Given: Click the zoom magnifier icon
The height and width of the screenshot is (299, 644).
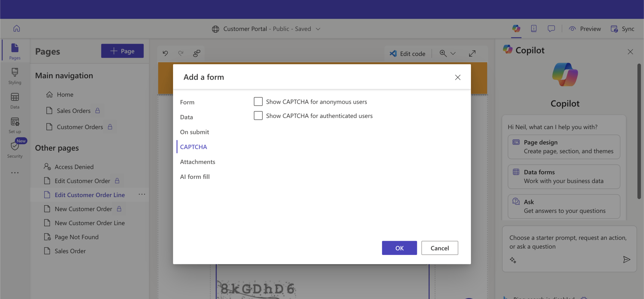Looking at the screenshot, I should pyautogui.click(x=443, y=53).
